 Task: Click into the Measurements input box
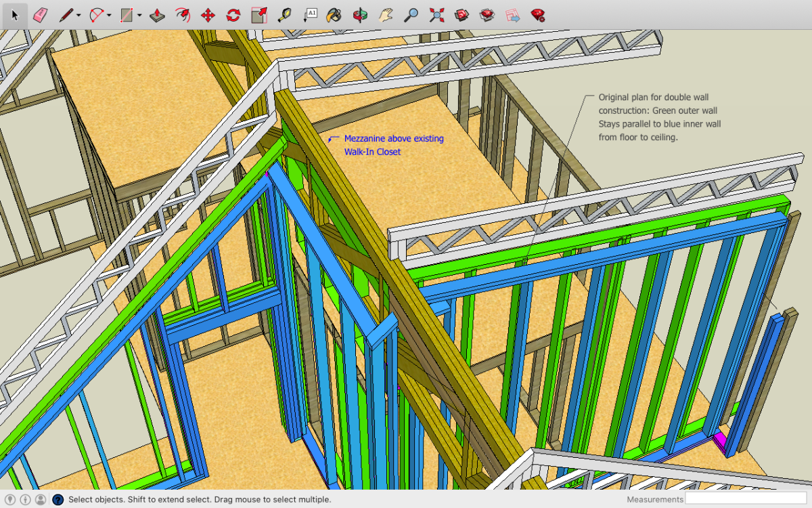pos(746,499)
